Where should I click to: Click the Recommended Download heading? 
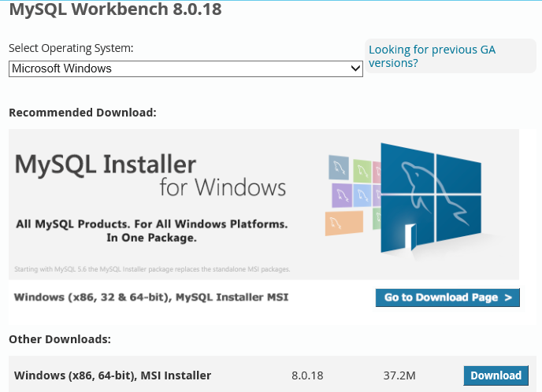pyautogui.click(x=83, y=113)
